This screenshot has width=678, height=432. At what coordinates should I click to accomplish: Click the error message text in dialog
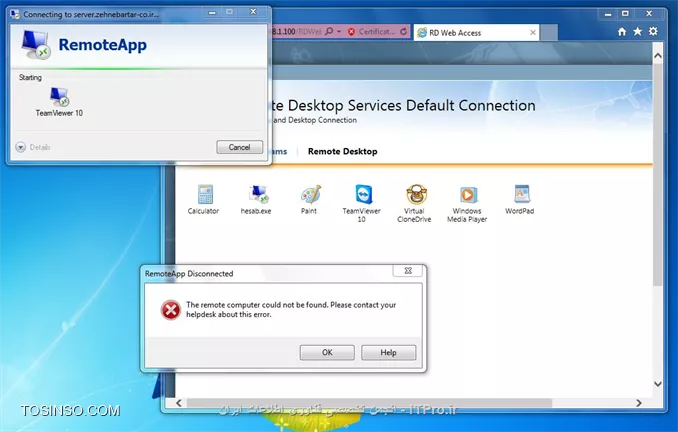(x=291, y=310)
